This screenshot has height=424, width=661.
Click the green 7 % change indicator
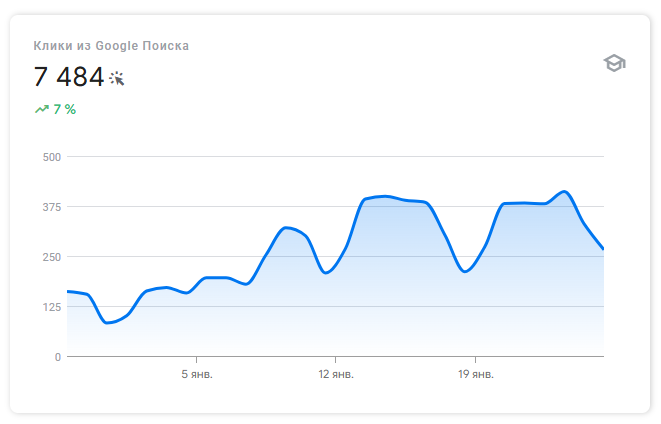click(x=64, y=109)
